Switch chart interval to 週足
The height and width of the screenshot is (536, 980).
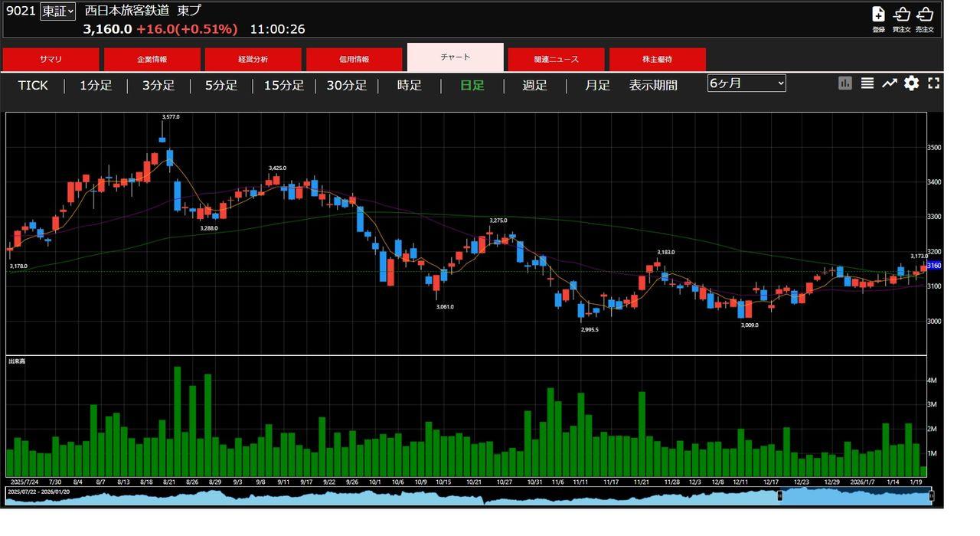tap(534, 85)
